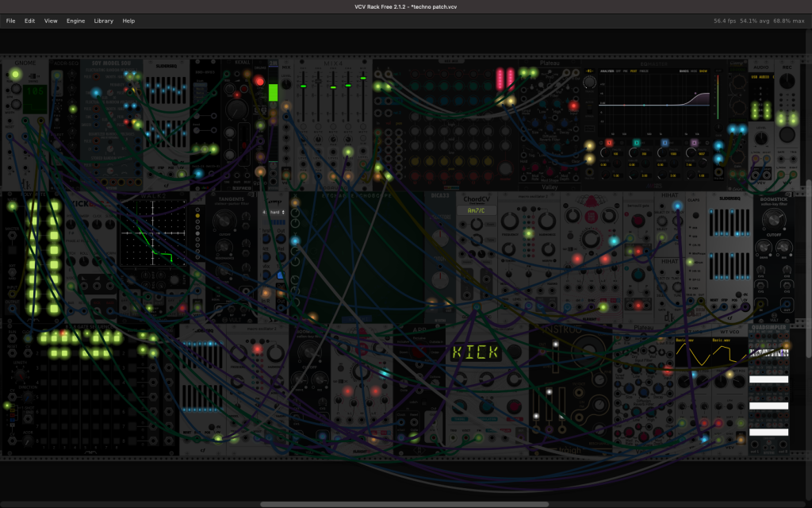Click the red knob on bernoulli gate
Viewport: 812px width, 508px height.
click(638, 221)
